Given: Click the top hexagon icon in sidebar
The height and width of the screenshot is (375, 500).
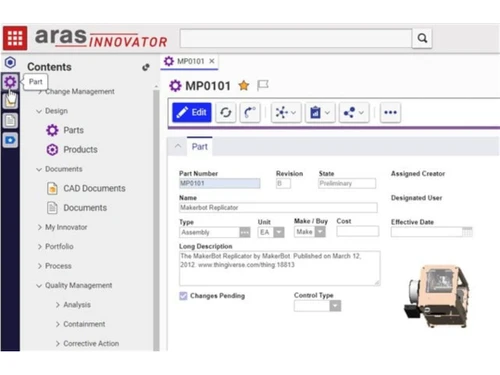Looking at the screenshot, I should coord(10,62).
